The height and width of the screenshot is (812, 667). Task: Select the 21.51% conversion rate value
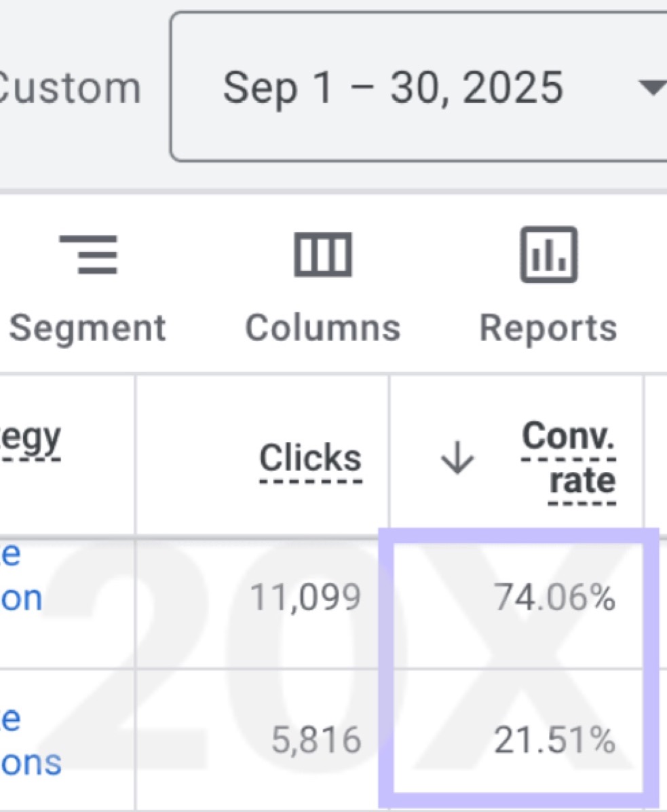554,740
